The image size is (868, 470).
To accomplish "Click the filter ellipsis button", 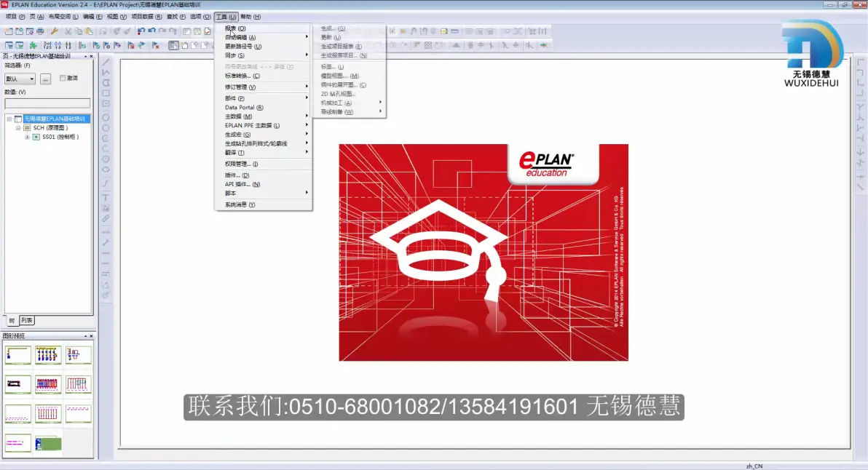I will pos(45,79).
